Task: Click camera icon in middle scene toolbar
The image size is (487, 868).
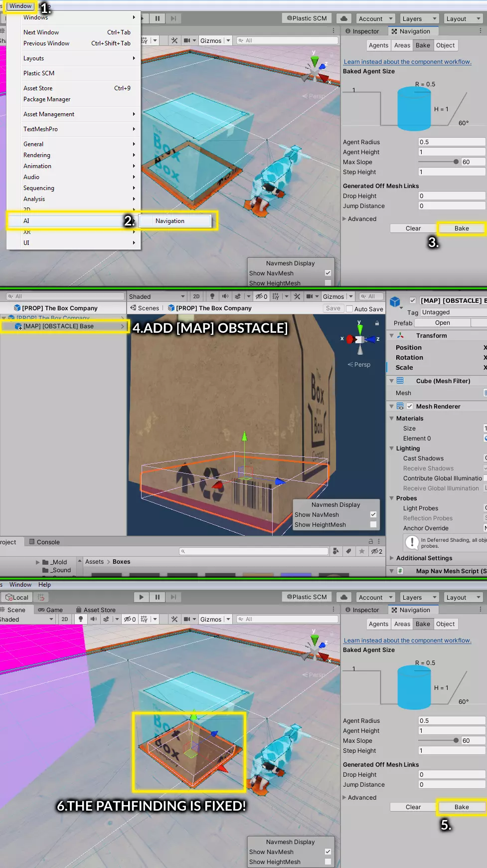Action: 310,296
